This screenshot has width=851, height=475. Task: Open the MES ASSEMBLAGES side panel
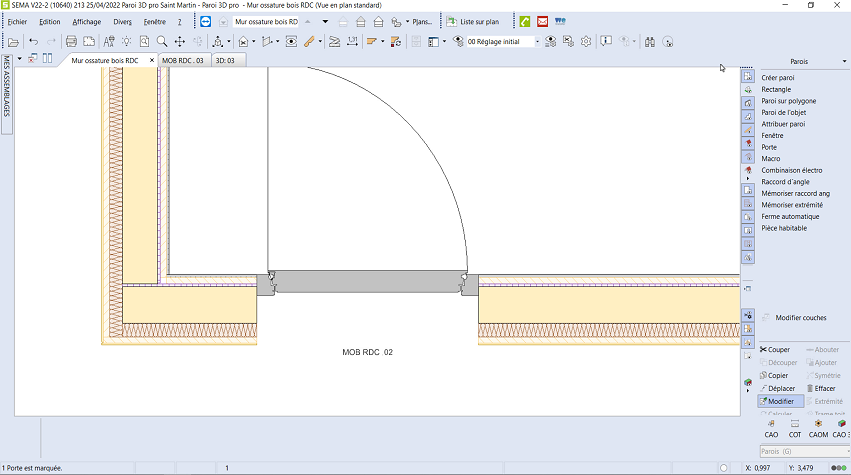6,87
